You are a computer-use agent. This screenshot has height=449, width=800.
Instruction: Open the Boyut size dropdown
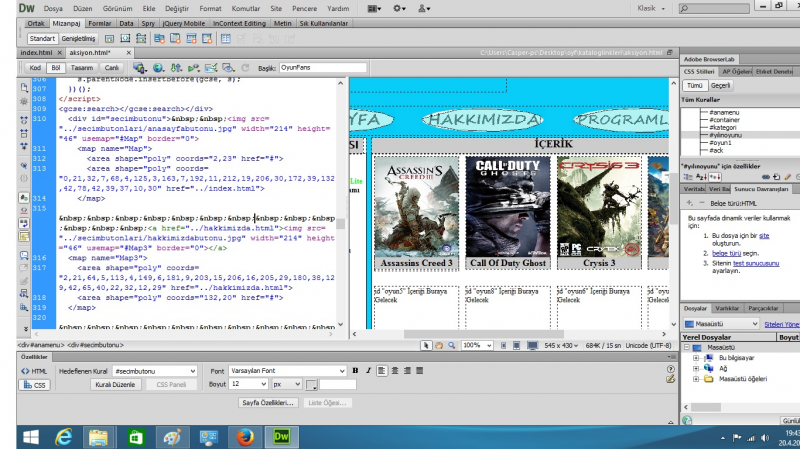(248, 384)
